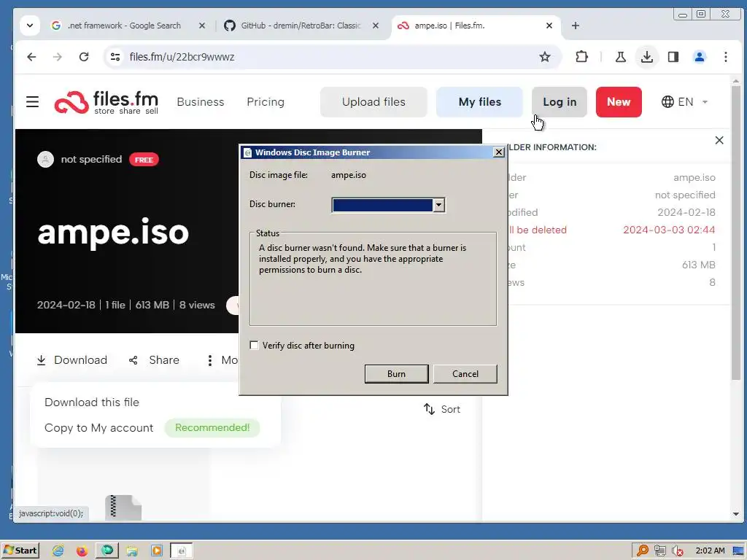
Task: Close the Windows Disc Image Burner dialog
Action: tap(498, 152)
